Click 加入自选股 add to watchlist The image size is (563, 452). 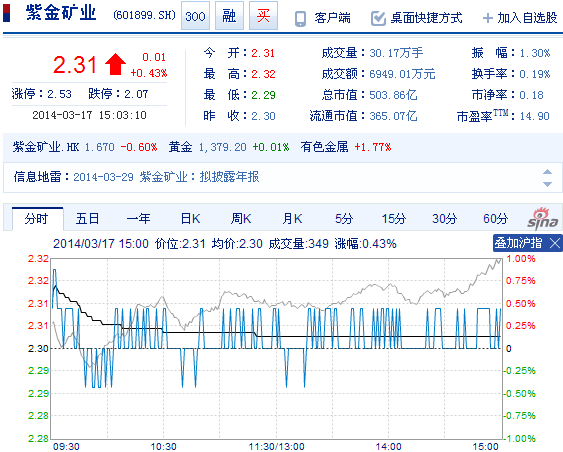pos(527,18)
